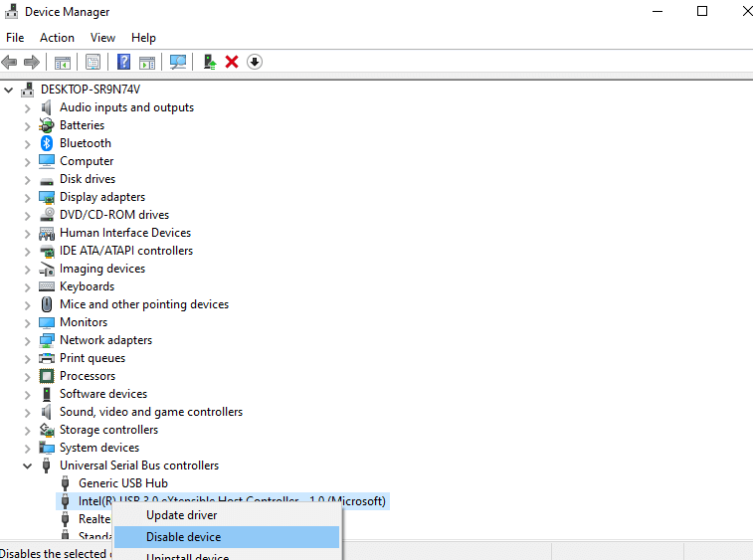Select the Human Interface Devices icon
This screenshot has height=560, width=753.
(x=47, y=233)
